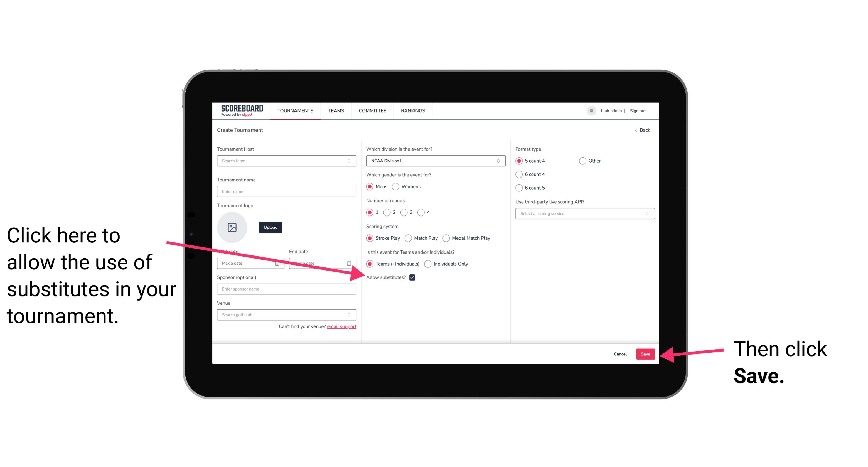The image size is (868, 467).
Task: Click the Upload tournament logo button
Action: click(270, 227)
